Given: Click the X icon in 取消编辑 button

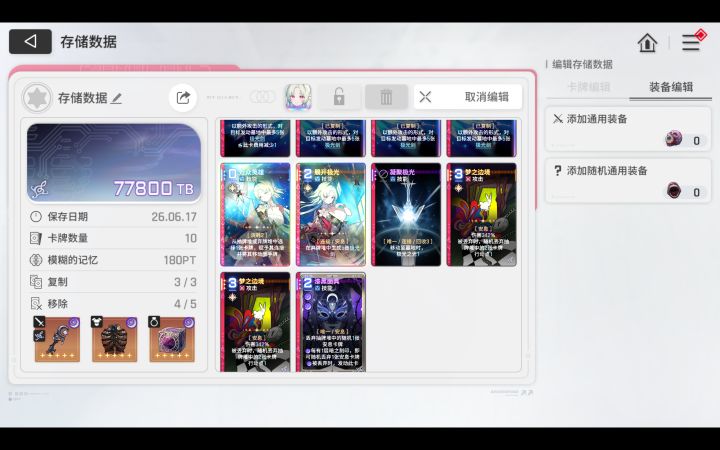Looking at the screenshot, I should pyautogui.click(x=425, y=97).
